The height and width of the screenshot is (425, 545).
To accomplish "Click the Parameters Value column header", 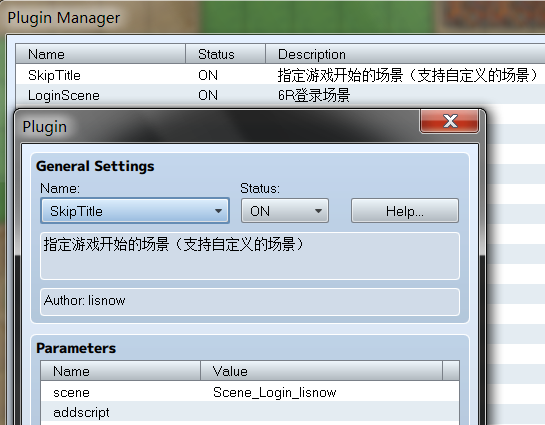I will click(322, 371).
